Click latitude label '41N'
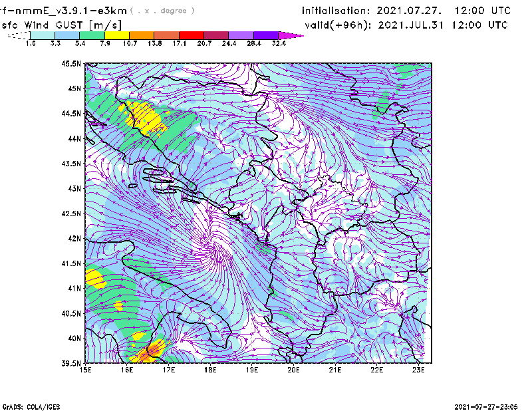Viewport: 532px width, 411px height. (x=74, y=288)
